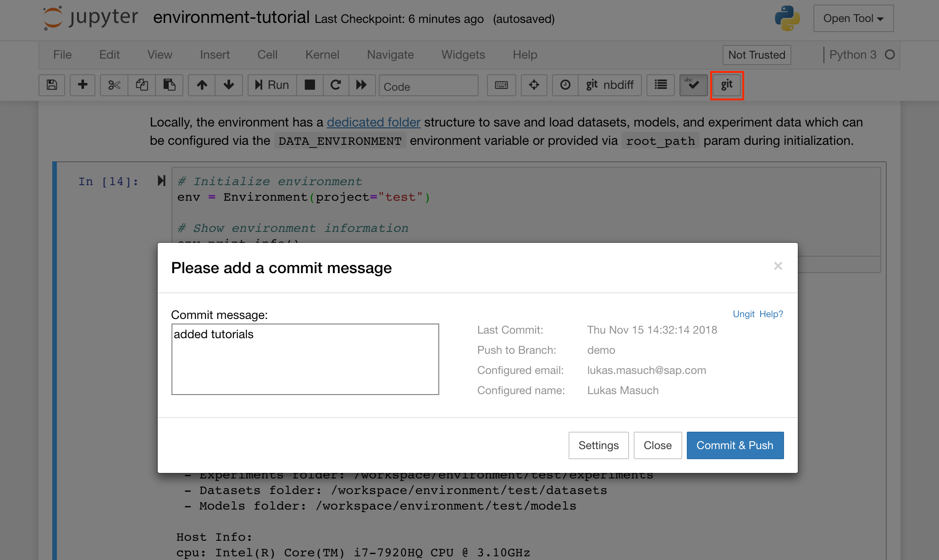
Task: Restart the kernel using the circular arrow icon
Action: [x=336, y=85]
